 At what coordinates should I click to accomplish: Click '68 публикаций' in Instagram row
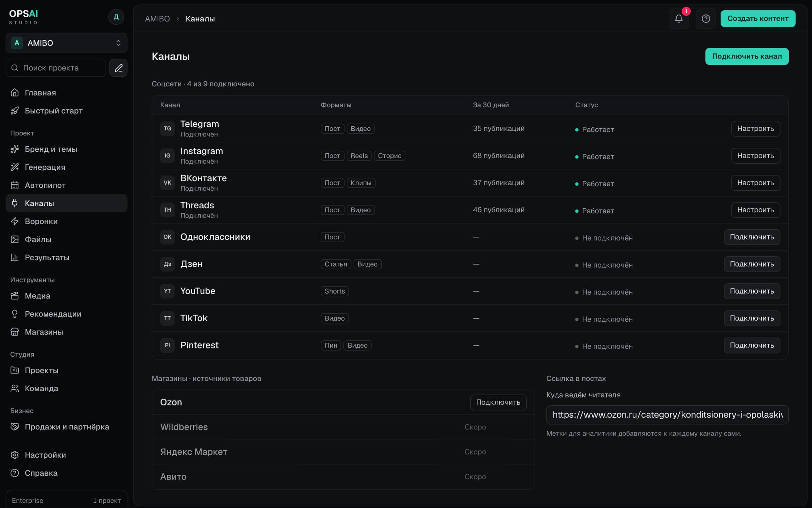pos(499,155)
